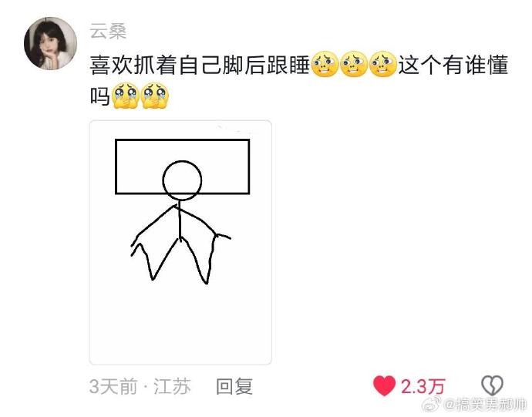Viewport: 532px width, 417px height.
Task: Tap the gray broken-heart dislike icon
Action: click(x=493, y=385)
